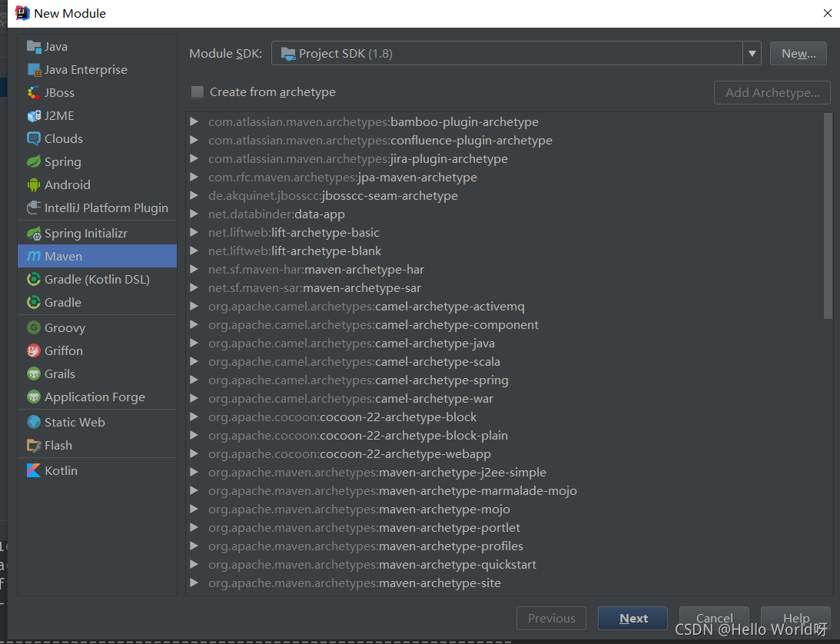This screenshot has height=644, width=840.
Task: Click the Next button
Action: pyautogui.click(x=632, y=619)
